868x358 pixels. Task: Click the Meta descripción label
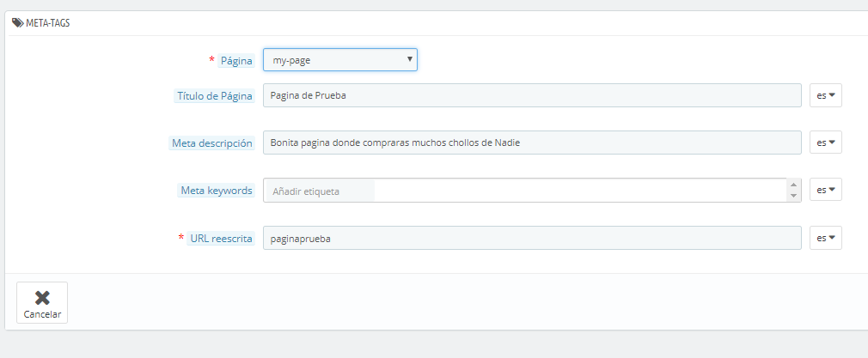[212, 143]
